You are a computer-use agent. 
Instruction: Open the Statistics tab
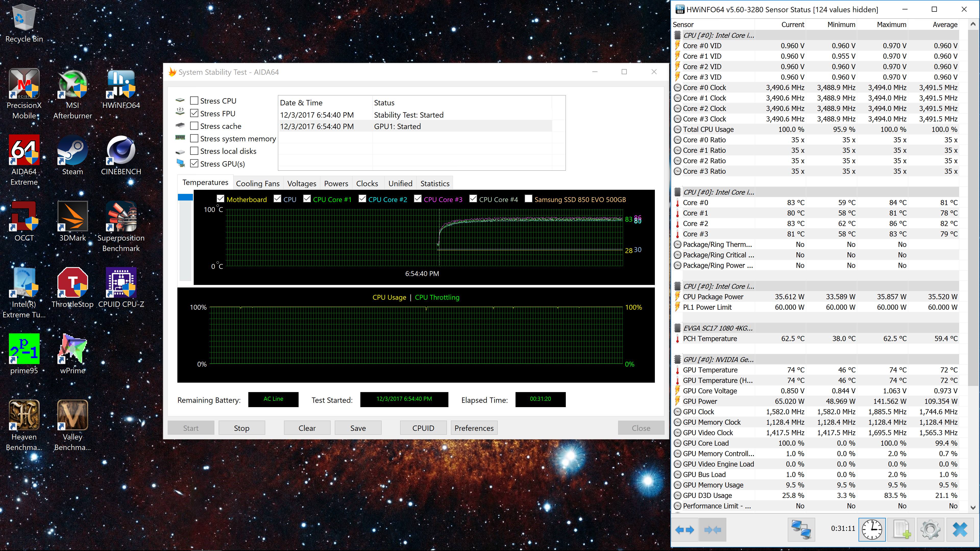point(435,183)
